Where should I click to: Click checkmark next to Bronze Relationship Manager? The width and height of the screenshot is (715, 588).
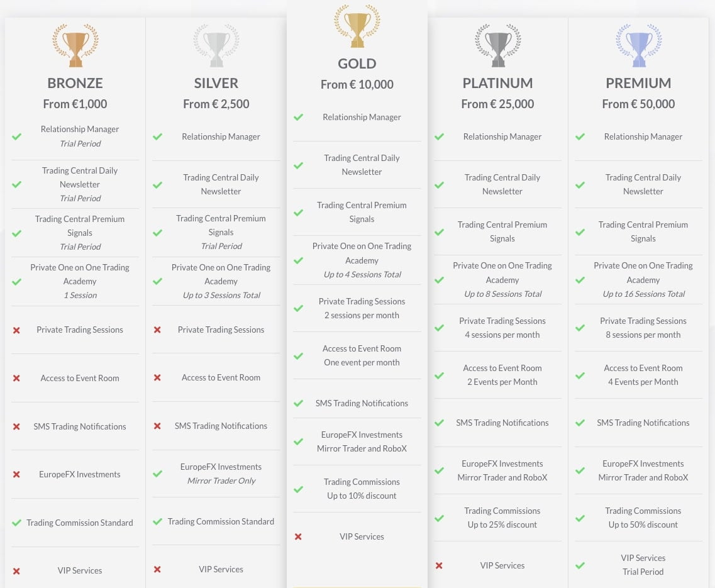click(17, 136)
